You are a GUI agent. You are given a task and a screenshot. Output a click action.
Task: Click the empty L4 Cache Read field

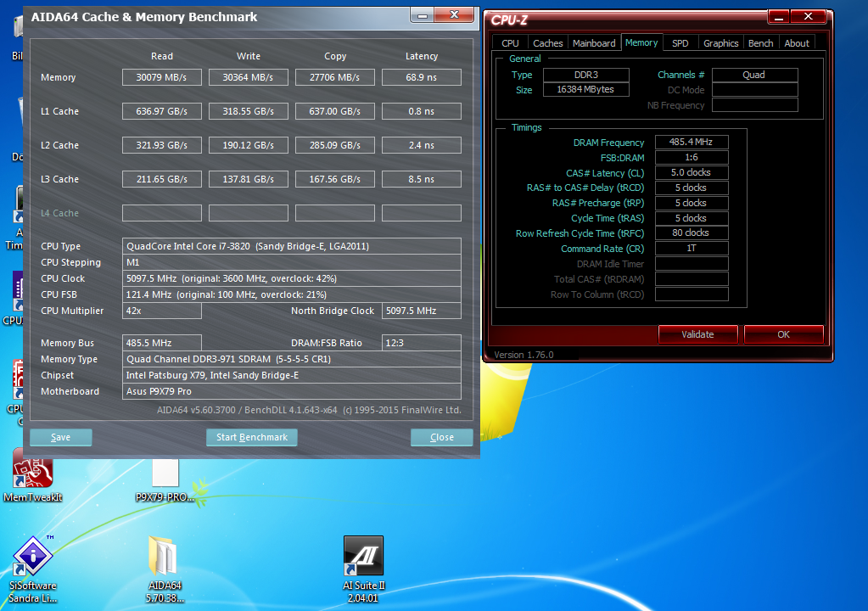click(162, 213)
